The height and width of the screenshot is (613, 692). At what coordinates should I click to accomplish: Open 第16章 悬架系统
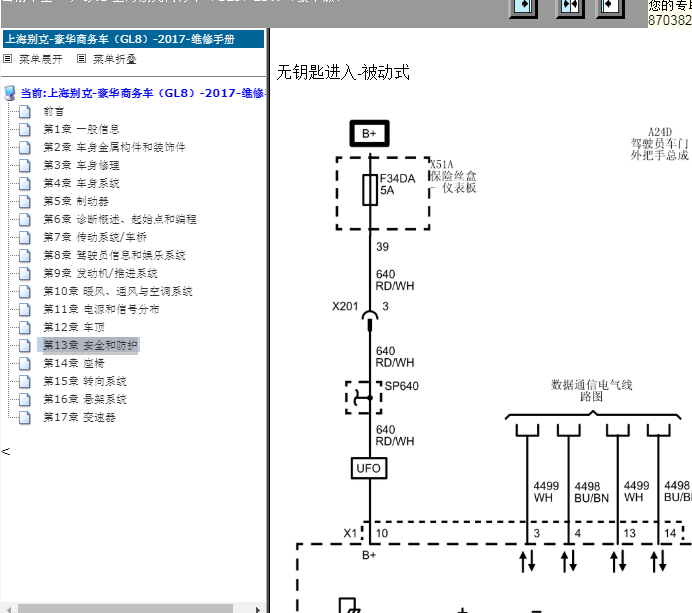[85, 399]
